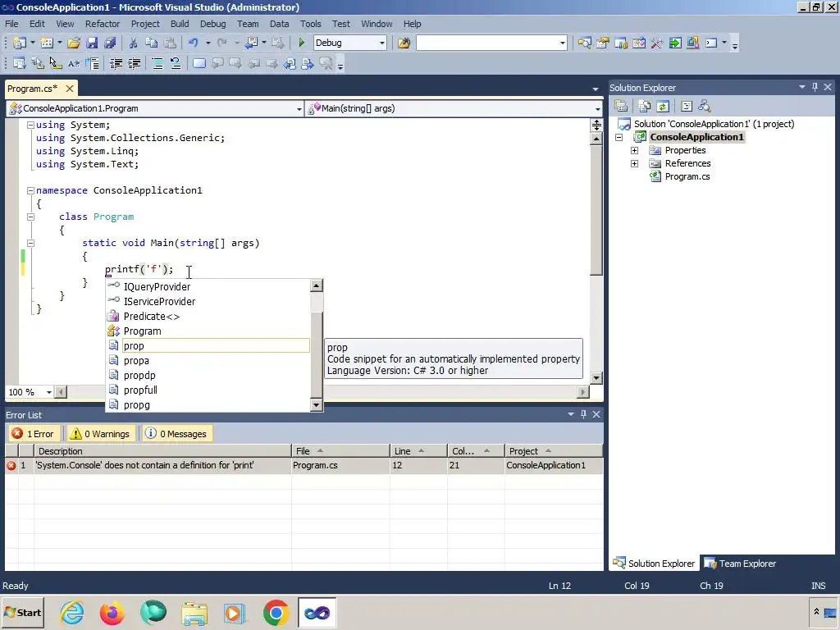
Task: Open the Debug menu
Action: [x=212, y=24]
